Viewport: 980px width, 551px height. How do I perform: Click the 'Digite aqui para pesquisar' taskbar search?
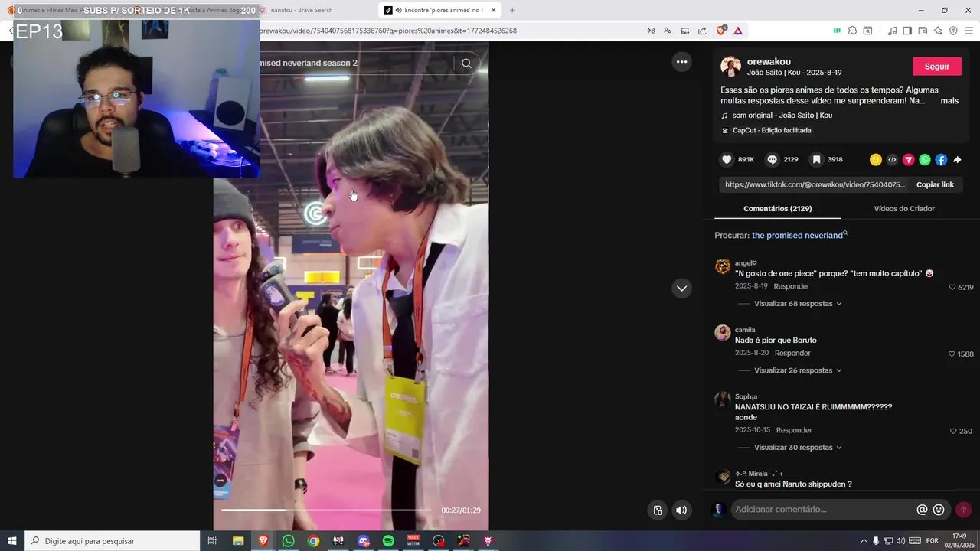coord(113,541)
